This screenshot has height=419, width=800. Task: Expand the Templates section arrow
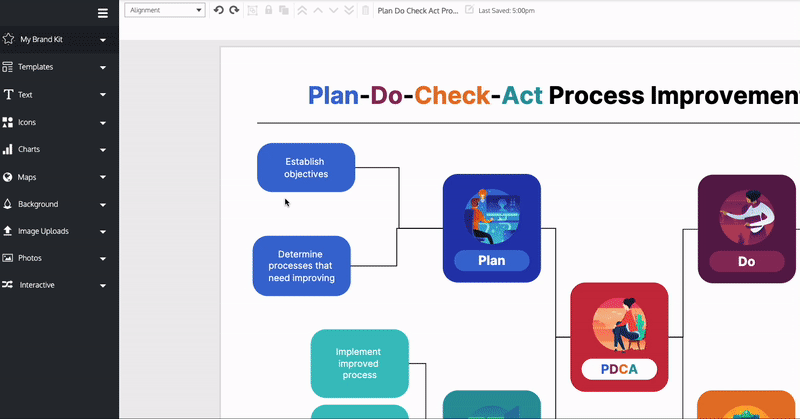pyautogui.click(x=103, y=67)
